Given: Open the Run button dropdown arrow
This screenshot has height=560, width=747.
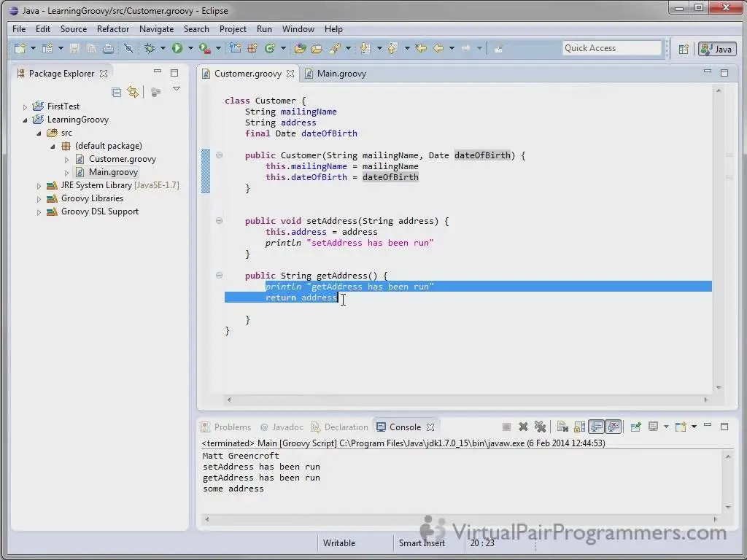Looking at the screenshot, I should click(190, 48).
